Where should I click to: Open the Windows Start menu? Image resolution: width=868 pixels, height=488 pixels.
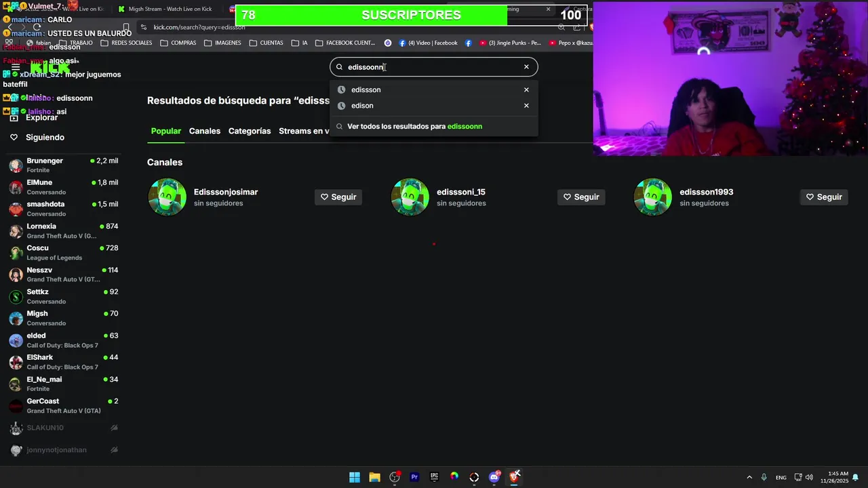(x=355, y=477)
